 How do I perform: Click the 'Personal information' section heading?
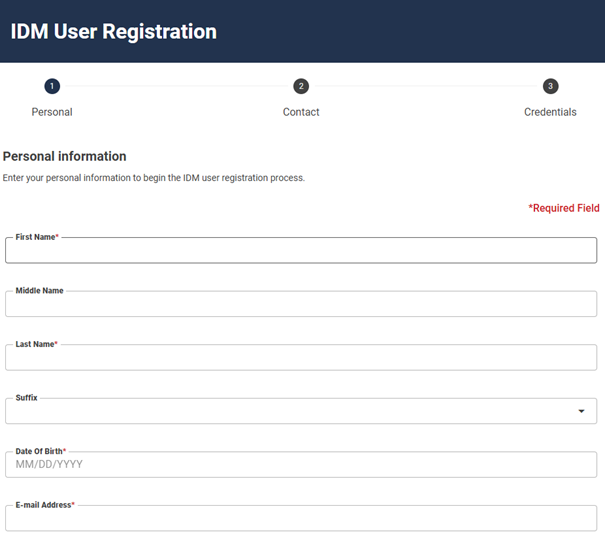pyautogui.click(x=64, y=156)
